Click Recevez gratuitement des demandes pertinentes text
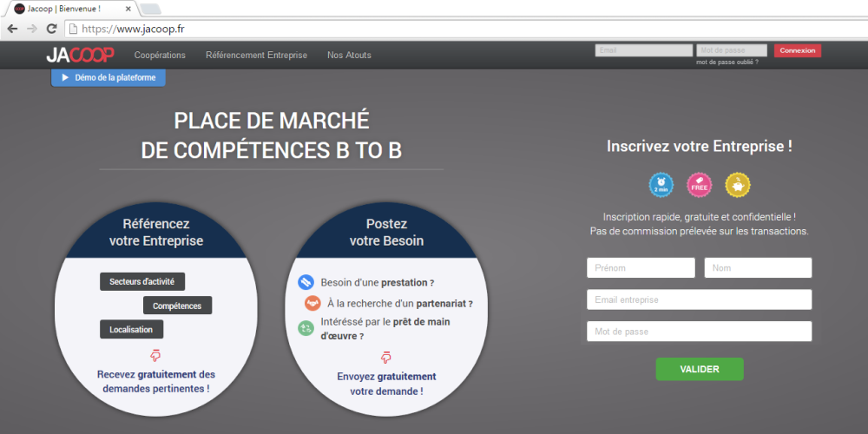 (x=156, y=381)
